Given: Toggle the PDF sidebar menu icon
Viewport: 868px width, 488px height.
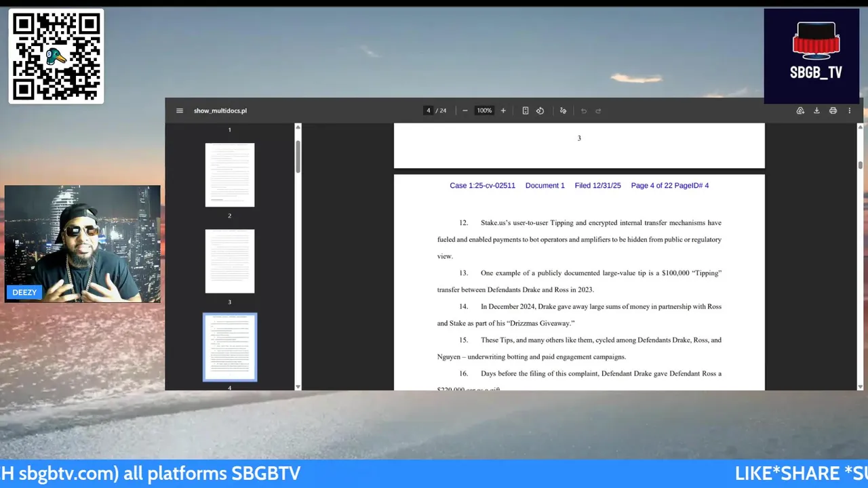Looking at the screenshot, I should click(180, 110).
